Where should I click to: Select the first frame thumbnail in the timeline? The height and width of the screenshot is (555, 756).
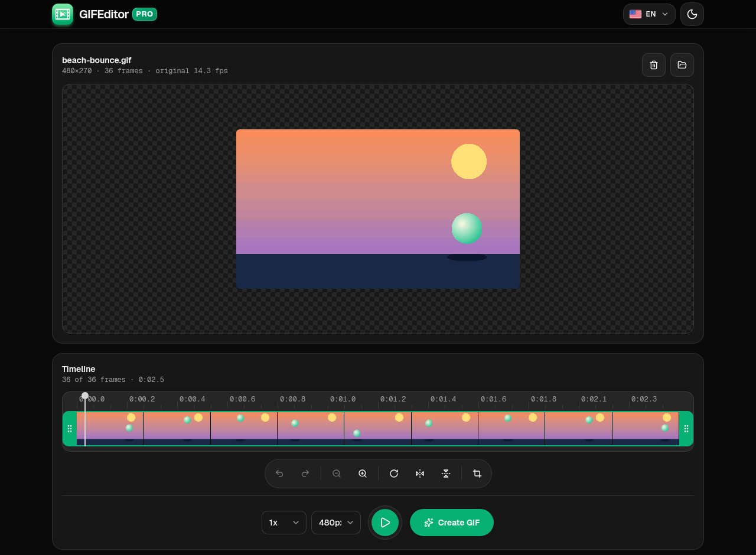(x=110, y=429)
